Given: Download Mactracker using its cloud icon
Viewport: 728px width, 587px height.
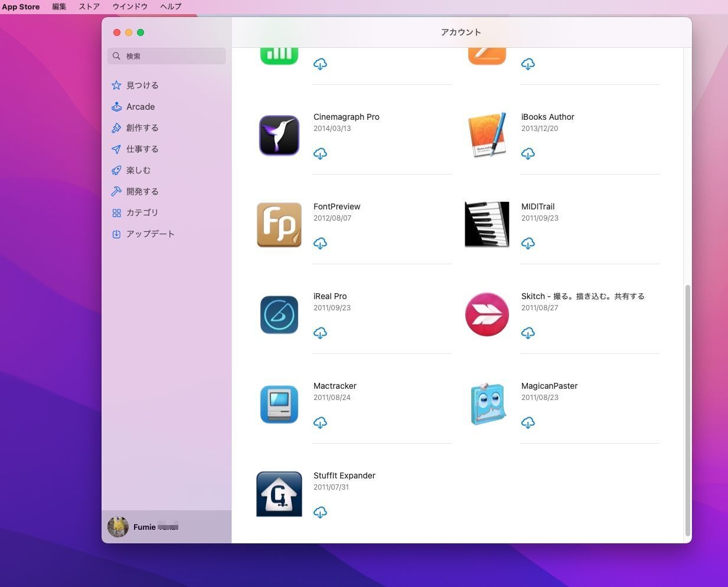Looking at the screenshot, I should [x=320, y=423].
